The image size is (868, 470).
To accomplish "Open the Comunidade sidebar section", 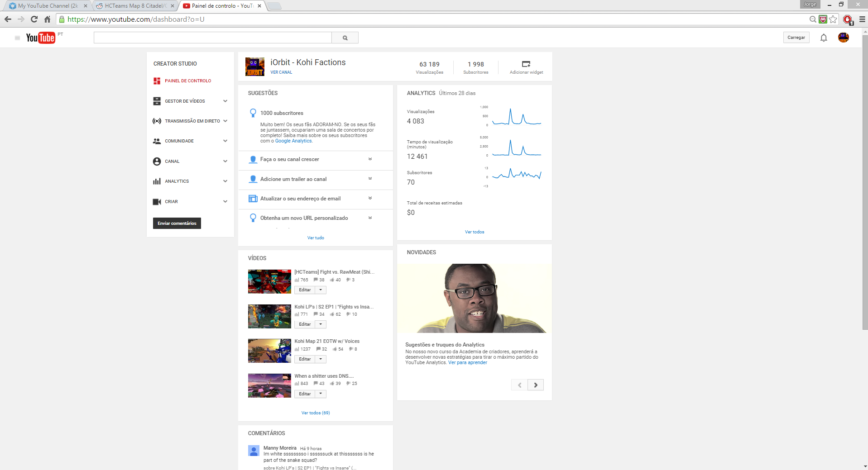I will click(179, 141).
